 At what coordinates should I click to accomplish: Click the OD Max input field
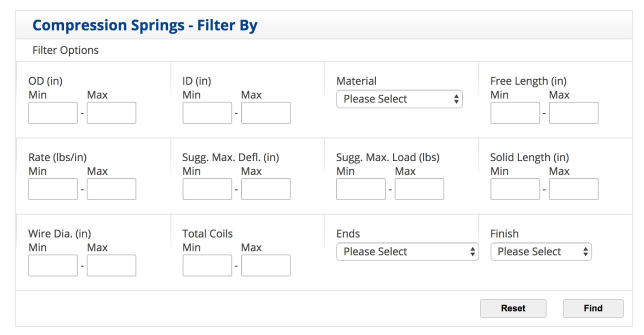(111, 112)
